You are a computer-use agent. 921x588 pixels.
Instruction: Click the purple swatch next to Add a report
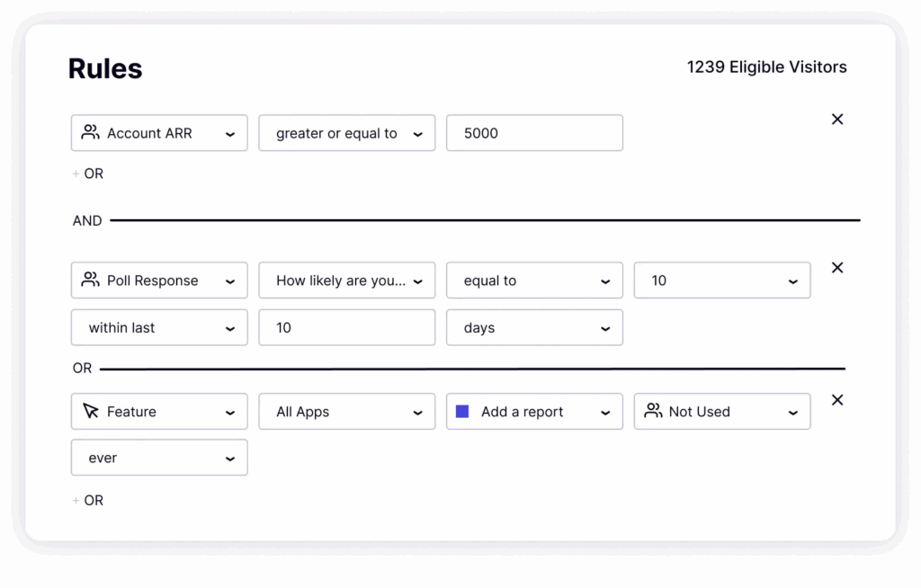[x=463, y=411]
